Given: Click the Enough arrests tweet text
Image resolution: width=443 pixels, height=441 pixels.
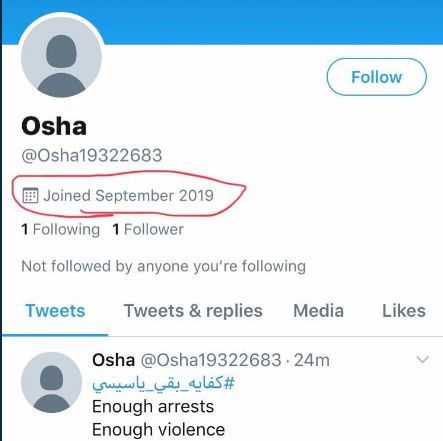Looking at the screenshot, I should point(153,407).
